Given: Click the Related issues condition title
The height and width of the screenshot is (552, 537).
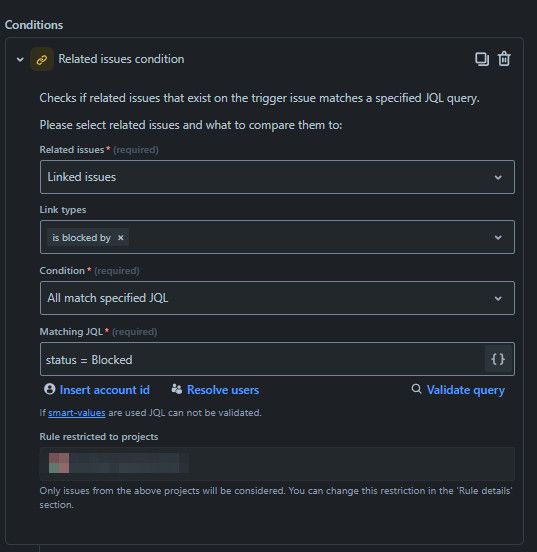Looking at the screenshot, I should (121, 59).
